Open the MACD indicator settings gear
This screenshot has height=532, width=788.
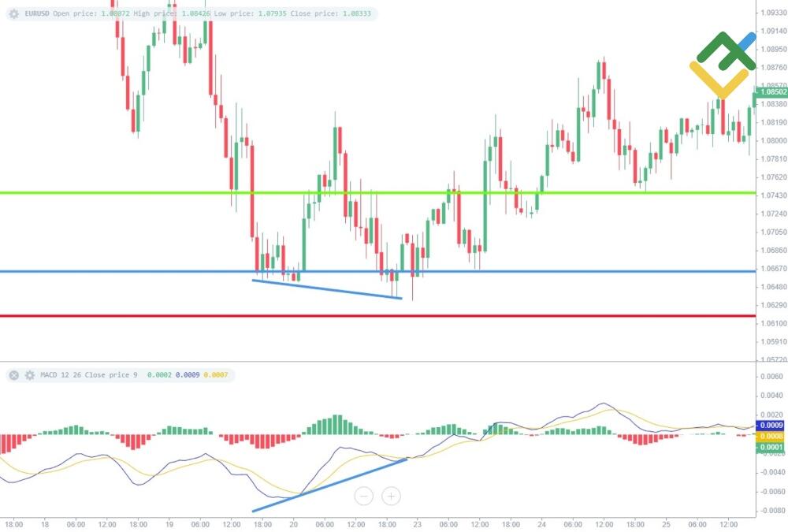point(29,375)
